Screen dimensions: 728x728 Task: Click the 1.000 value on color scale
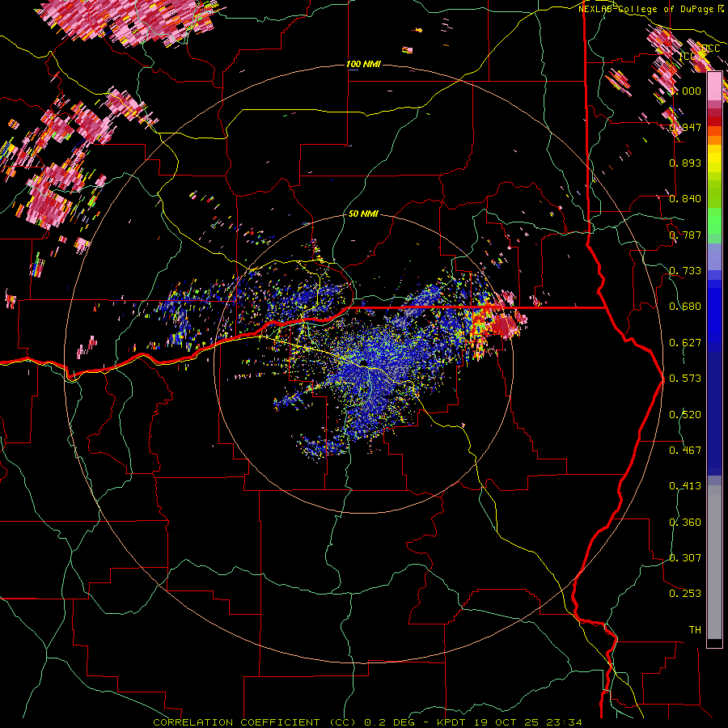(x=686, y=91)
